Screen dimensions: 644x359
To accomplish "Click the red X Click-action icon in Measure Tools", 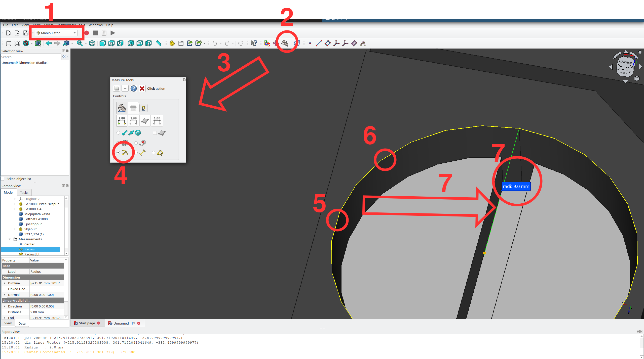I will [x=142, y=88].
